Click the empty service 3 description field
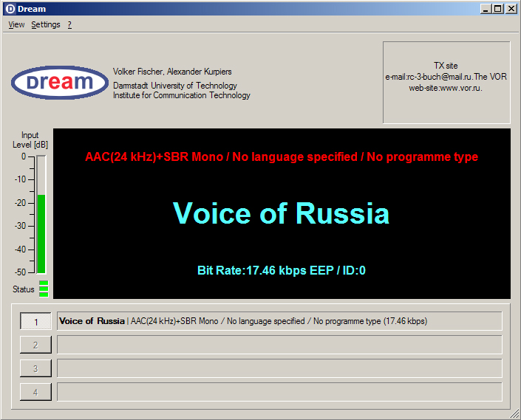Viewport: 521px width, 420px height. coord(279,368)
